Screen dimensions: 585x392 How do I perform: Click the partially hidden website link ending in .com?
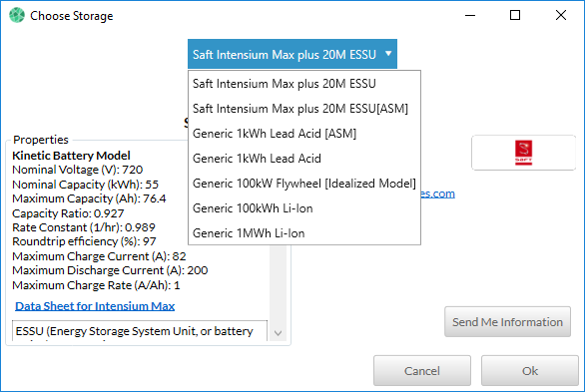(438, 194)
